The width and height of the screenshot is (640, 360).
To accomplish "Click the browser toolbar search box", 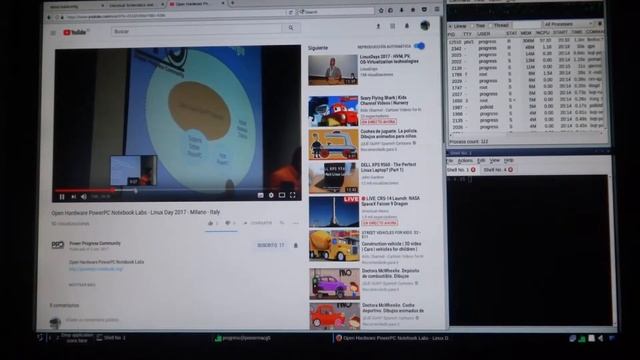I will [336, 12].
